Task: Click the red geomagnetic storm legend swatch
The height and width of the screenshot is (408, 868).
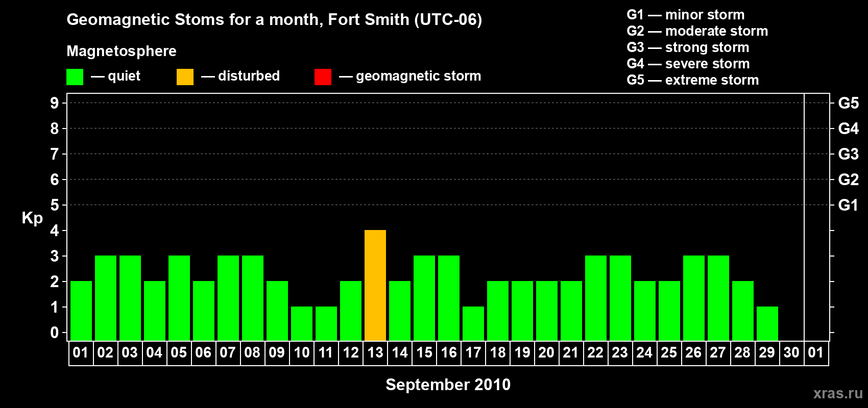Action: pyautogui.click(x=323, y=77)
